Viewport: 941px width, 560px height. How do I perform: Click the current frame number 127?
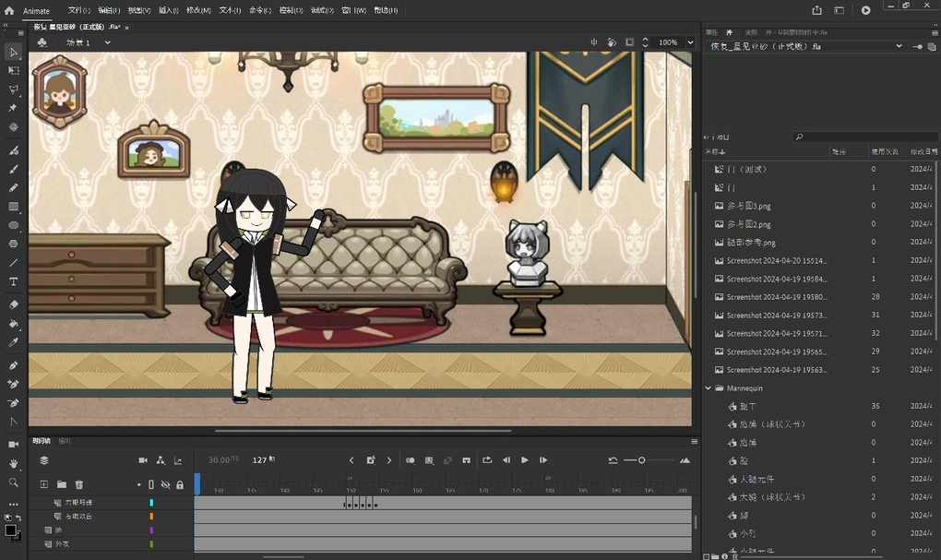click(259, 460)
